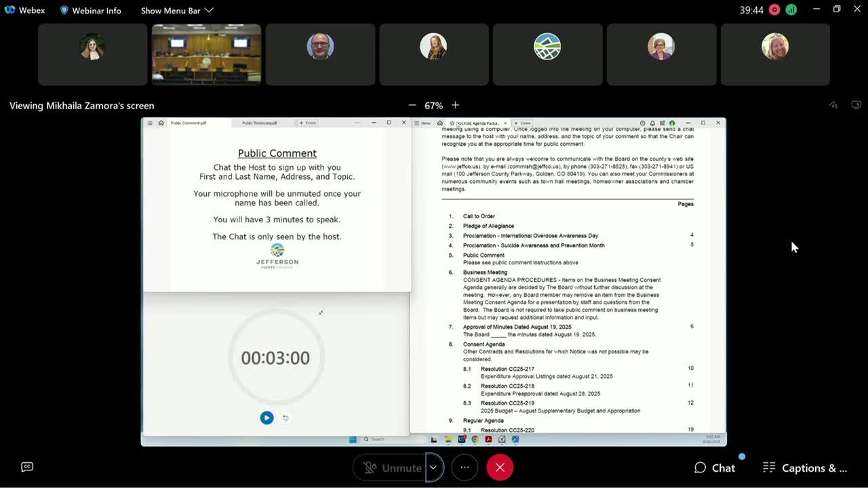868x488 pixels.
Task: Click 'Resolution CC25-220' agenda entry
Action: coord(507,430)
